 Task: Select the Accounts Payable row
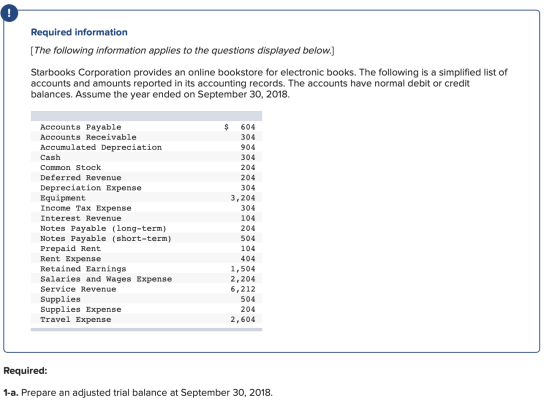pos(146,127)
